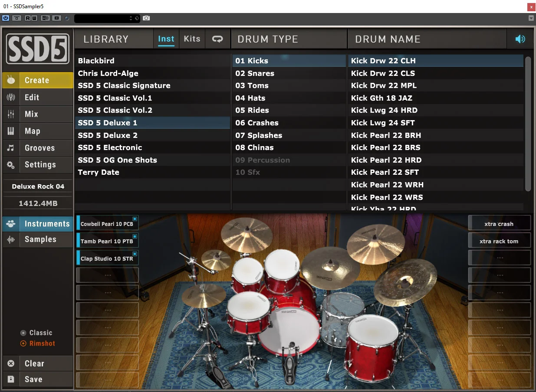Switch to the Inst library tab
The height and width of the screenshot is (392, 536).
pos(166,39)
